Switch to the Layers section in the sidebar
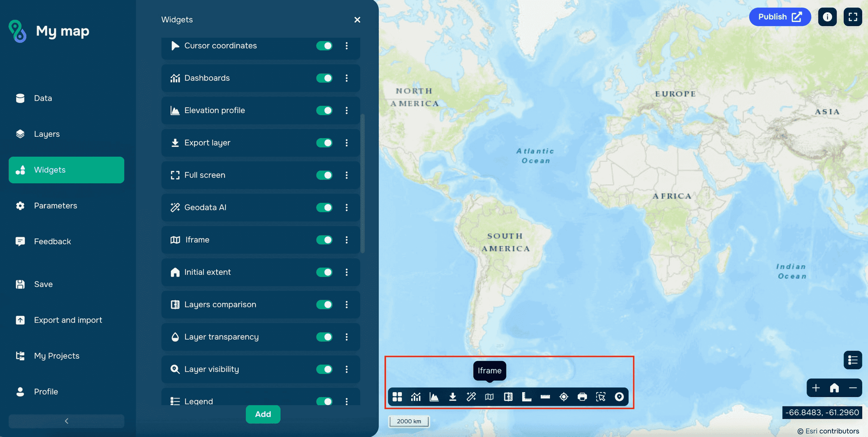Viewport: 868px width, 437px height. 47,134
